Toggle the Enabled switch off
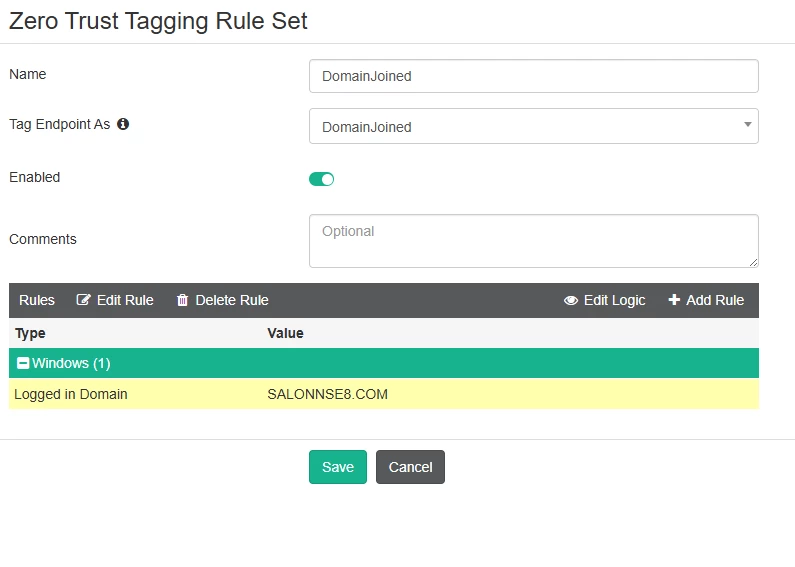The width and height of the screenshot is (795, 567). point(321,179)
